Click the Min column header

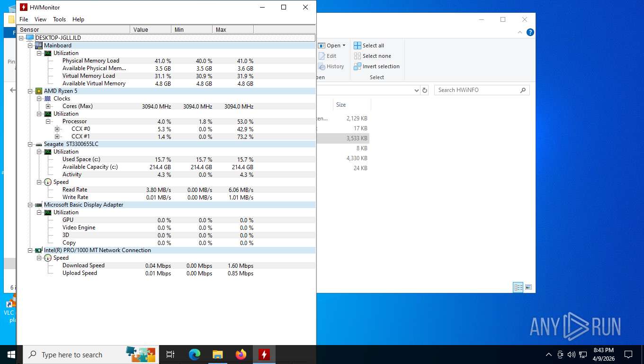192,29
